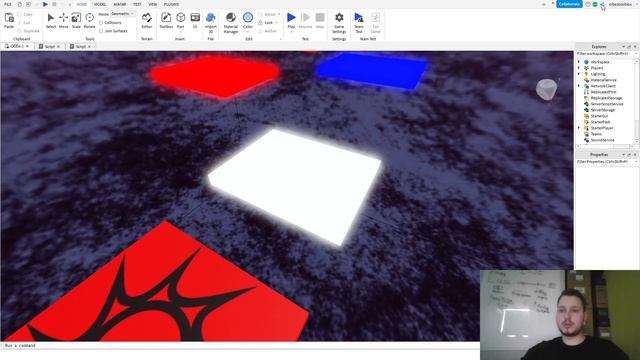The width and height of the screenshot is (640, 360).
Task: Click the Stop test icon
Action: click(320, 18)
